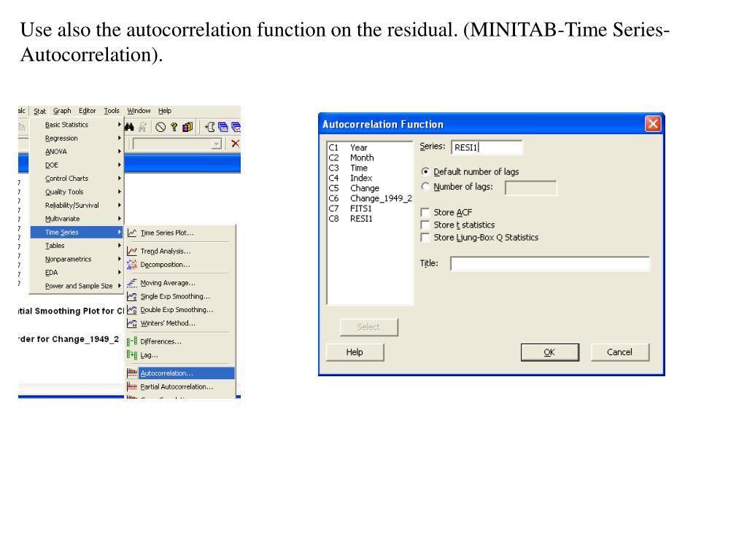Select C5 Change in column list
The width and height of the screenshot is (747, 560).
(354, 188)
